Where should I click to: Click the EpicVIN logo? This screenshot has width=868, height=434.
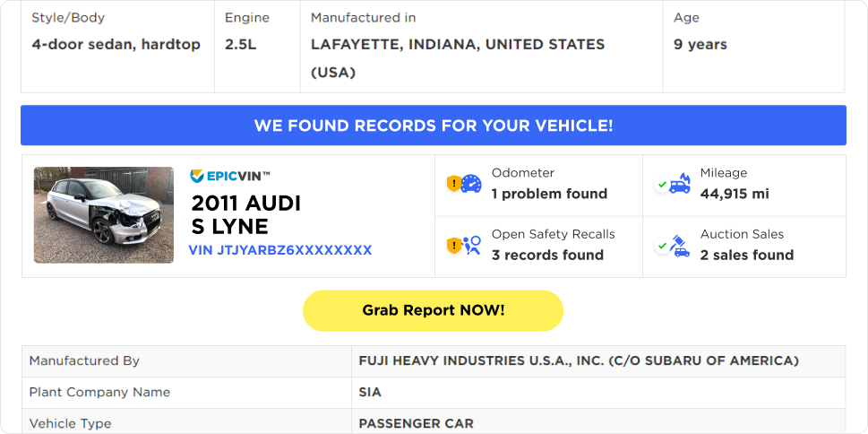pyautogui.click(x=230, y=177)
